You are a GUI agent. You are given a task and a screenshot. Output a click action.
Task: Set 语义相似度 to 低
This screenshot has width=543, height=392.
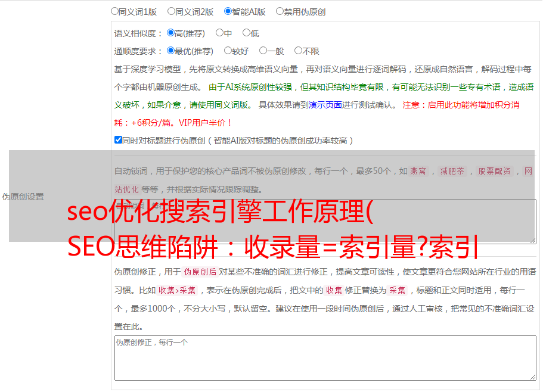click(246, 33)
